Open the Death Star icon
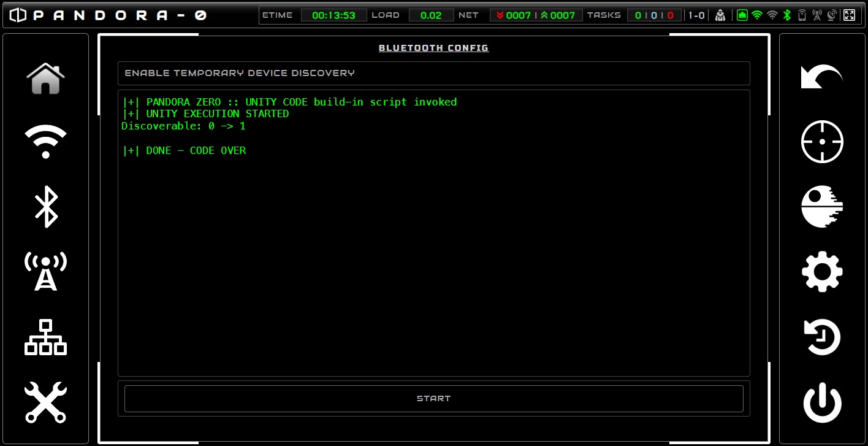Viewport: 868px width, 446px height. tap(822, 207)
